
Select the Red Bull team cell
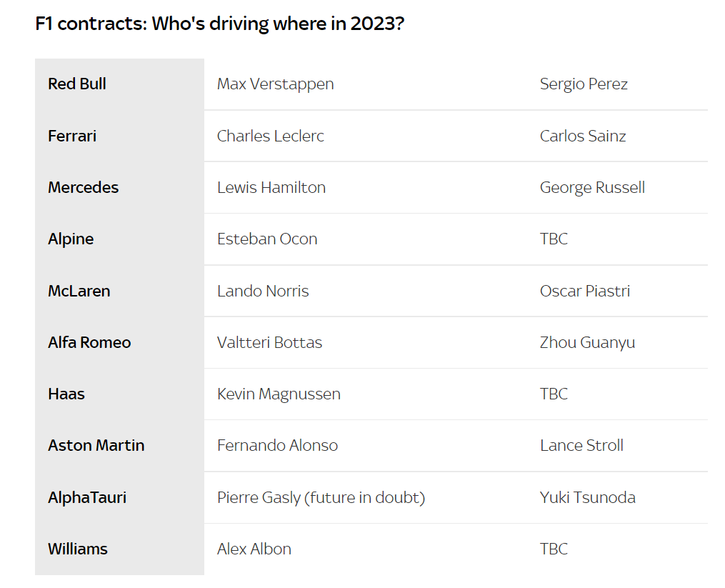tap(119, 84)
